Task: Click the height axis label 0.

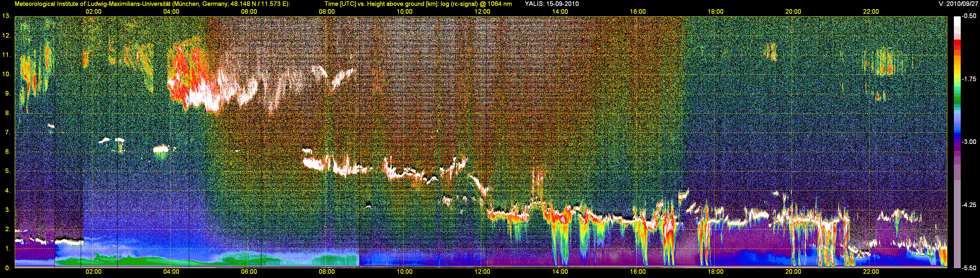Action: coord(8,268)
